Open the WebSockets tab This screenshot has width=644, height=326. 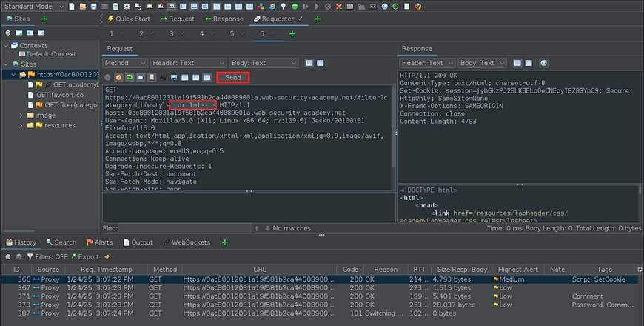coord(187,242)
